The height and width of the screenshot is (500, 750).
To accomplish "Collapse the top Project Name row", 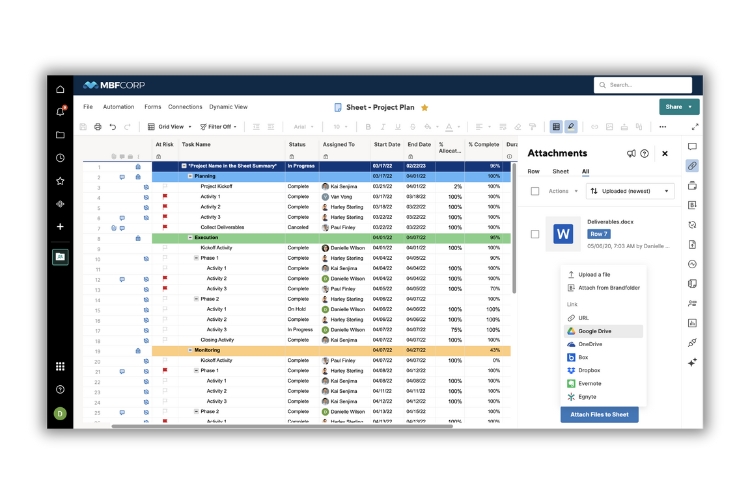I will 184,166.
